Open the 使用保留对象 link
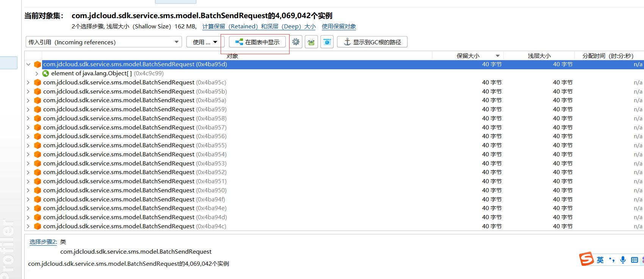 point(339,26)
